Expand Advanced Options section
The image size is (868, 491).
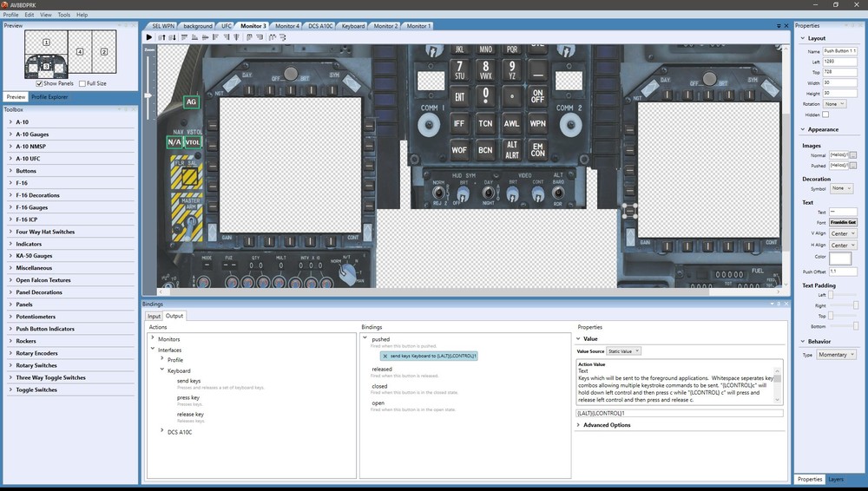pos(578,425)
